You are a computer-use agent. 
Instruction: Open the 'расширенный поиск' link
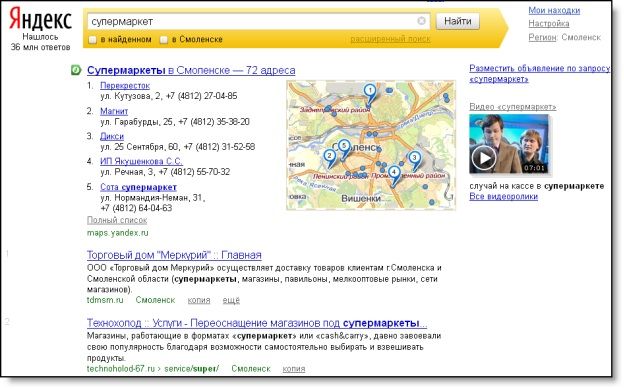[x=390, y=39]
